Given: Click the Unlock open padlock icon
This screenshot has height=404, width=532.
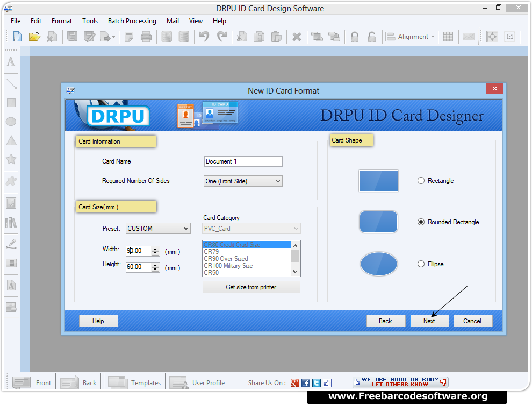Looking at the screenshot, I should point(372,37).
